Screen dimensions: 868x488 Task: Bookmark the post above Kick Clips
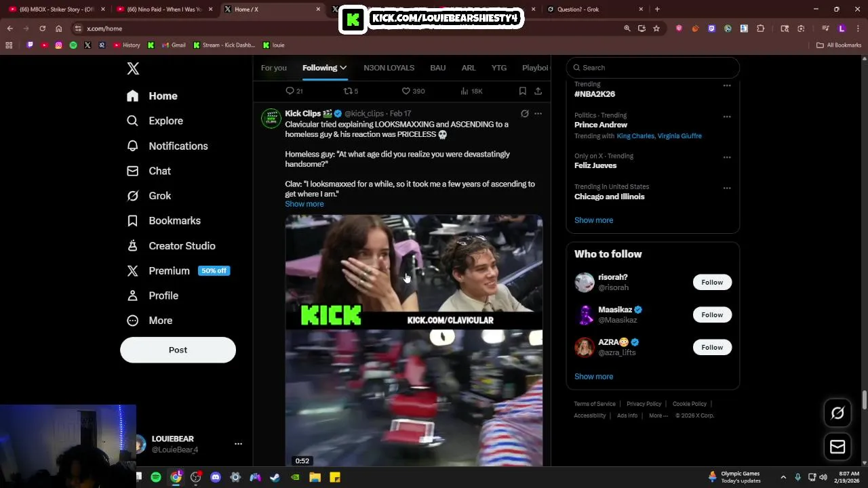click(522, 91)
